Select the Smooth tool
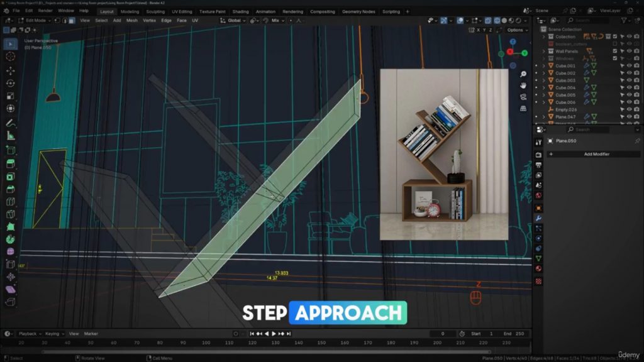This screenshot has height=362, width=644. coord(11,251)
